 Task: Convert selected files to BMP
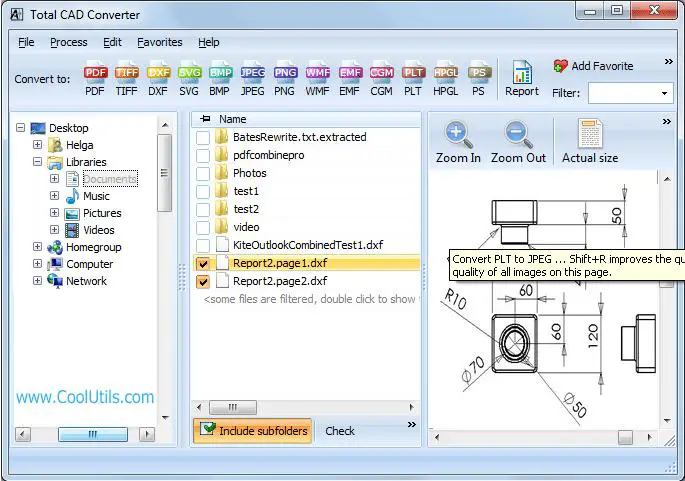[220, 80]
